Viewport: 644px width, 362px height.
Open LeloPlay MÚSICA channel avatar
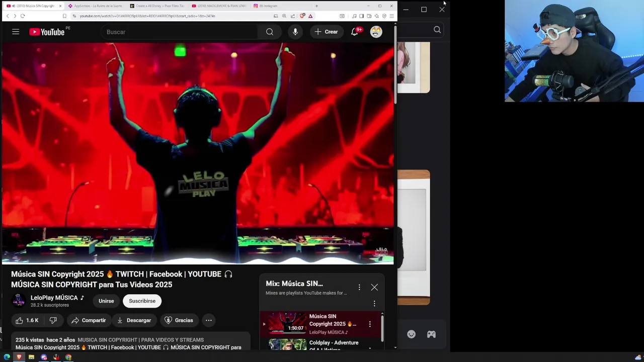click(19, 301)
